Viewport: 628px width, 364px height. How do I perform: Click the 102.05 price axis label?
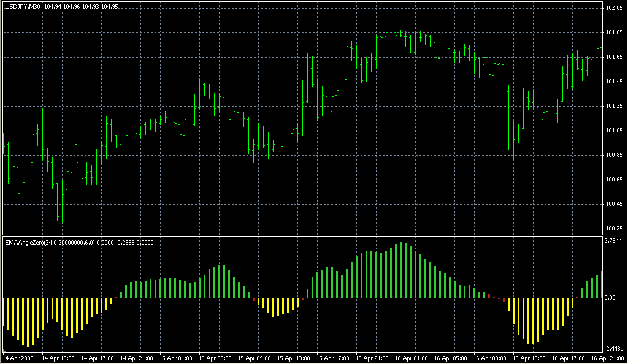pyautogui.click(x=614, y=8)
